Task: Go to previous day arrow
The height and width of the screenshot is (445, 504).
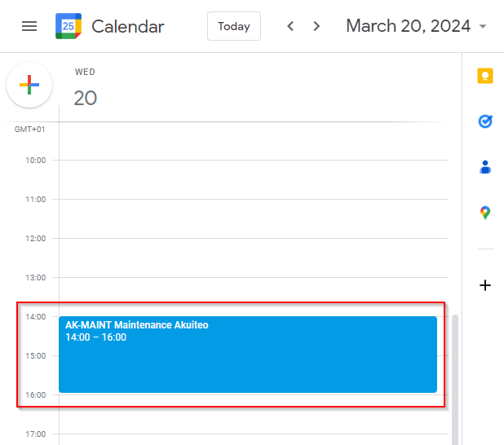Action: pos(290,26)
